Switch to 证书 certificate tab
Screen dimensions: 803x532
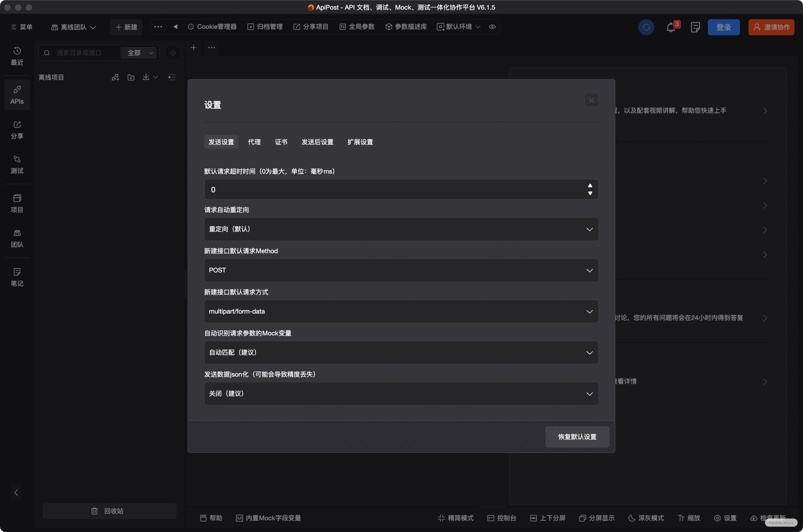pyautogui.click(x=281, y=142)
